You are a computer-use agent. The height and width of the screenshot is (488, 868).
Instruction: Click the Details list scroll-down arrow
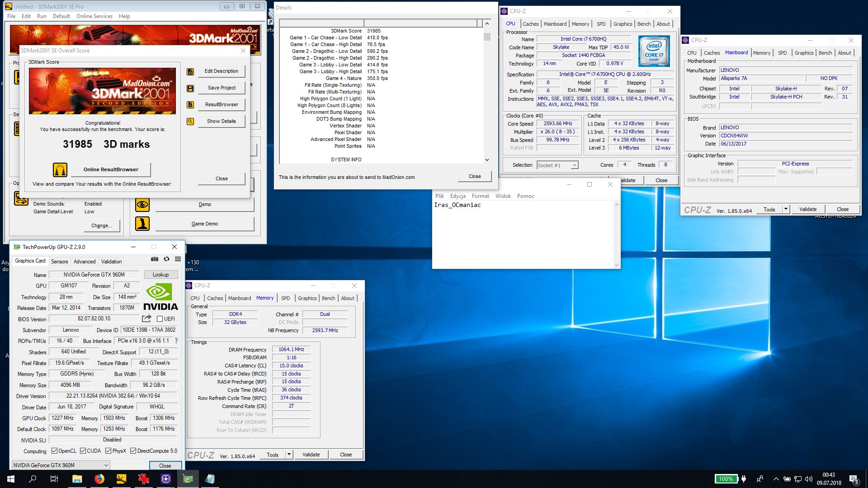pos(487,160)
